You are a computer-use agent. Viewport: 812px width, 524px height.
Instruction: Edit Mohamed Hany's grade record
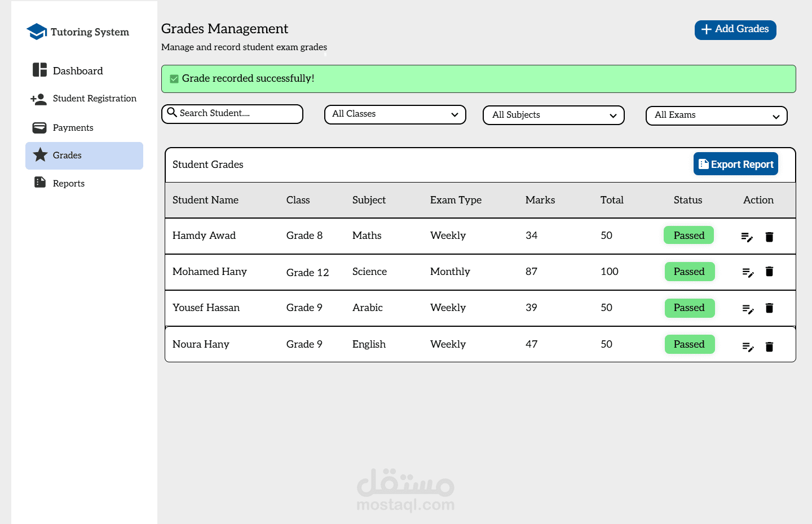coord(748,273)
